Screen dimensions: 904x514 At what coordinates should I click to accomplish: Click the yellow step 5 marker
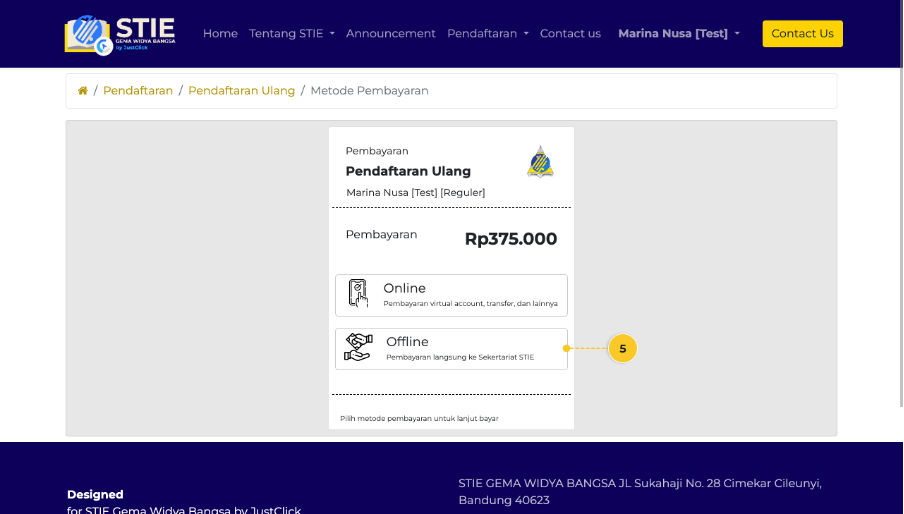622,349
